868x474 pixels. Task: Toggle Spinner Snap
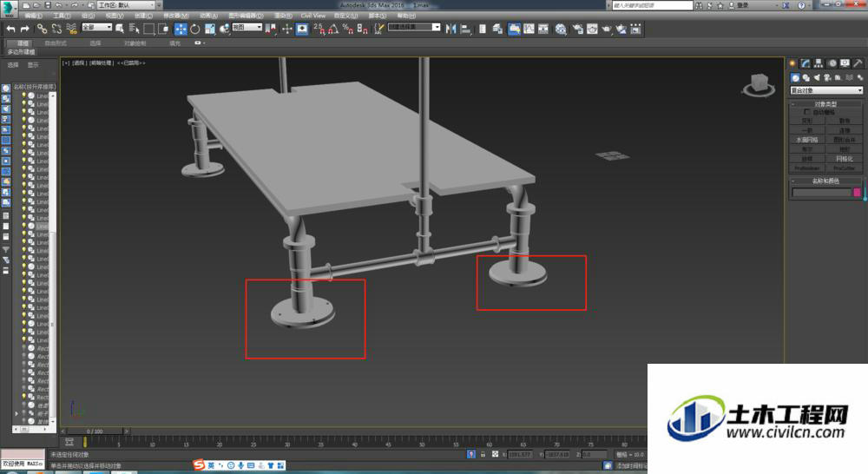point(363,29)
